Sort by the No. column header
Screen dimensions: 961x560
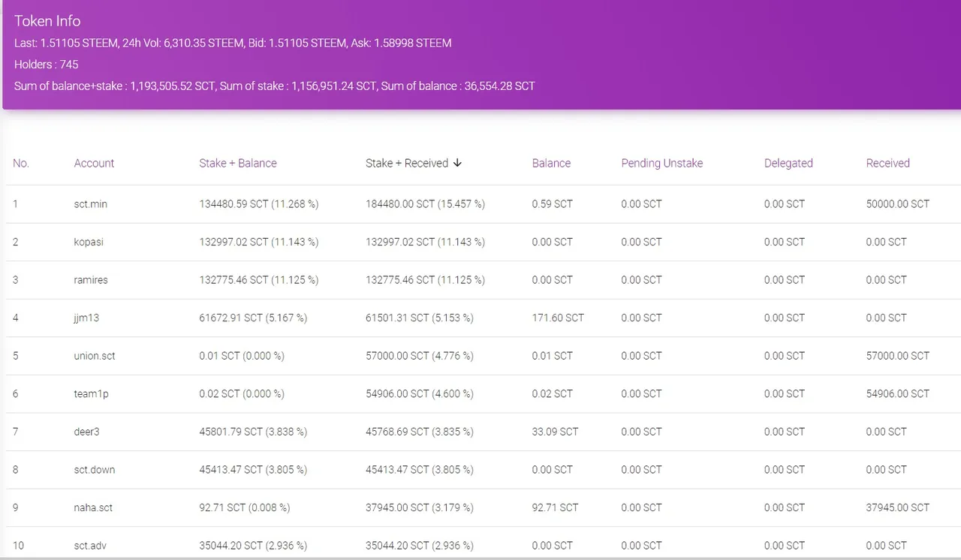point(20,163)
